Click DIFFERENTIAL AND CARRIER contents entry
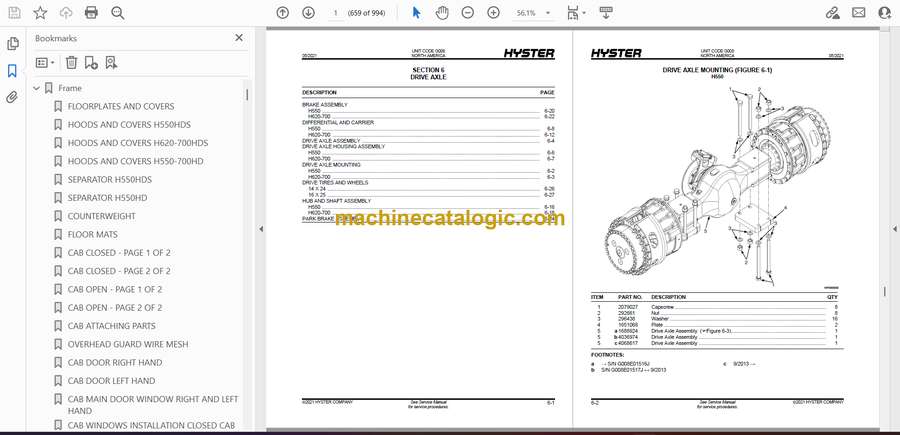Image resolution: width=900 pixels, height=435 pixels. (x=338, y=123)
